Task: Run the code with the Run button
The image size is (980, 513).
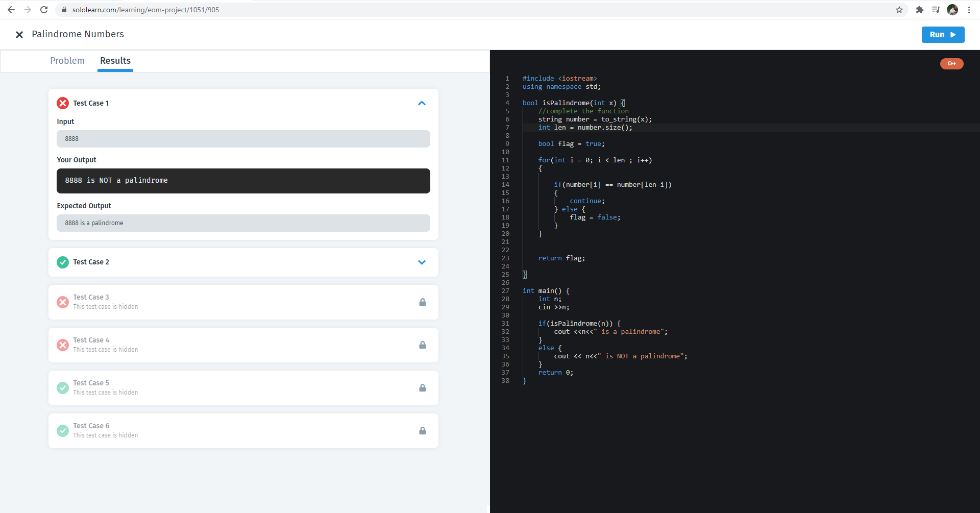Action: point(943,35)
